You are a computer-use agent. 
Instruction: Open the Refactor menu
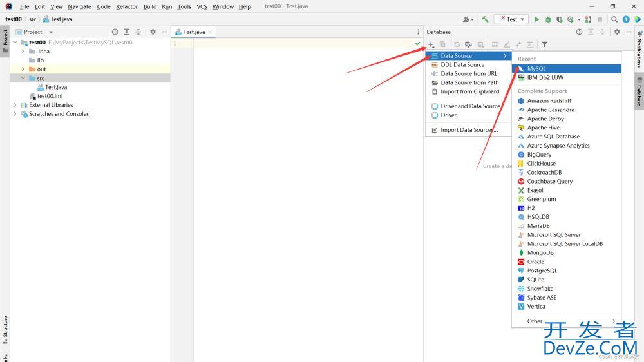point(126,6)
